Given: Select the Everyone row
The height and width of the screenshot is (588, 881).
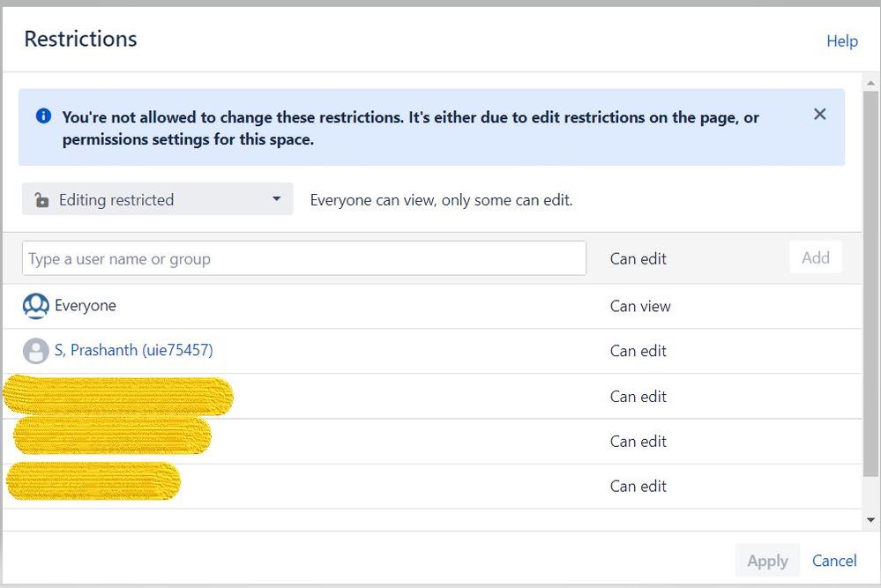Looking at the screenshot, I should [432, 306].
